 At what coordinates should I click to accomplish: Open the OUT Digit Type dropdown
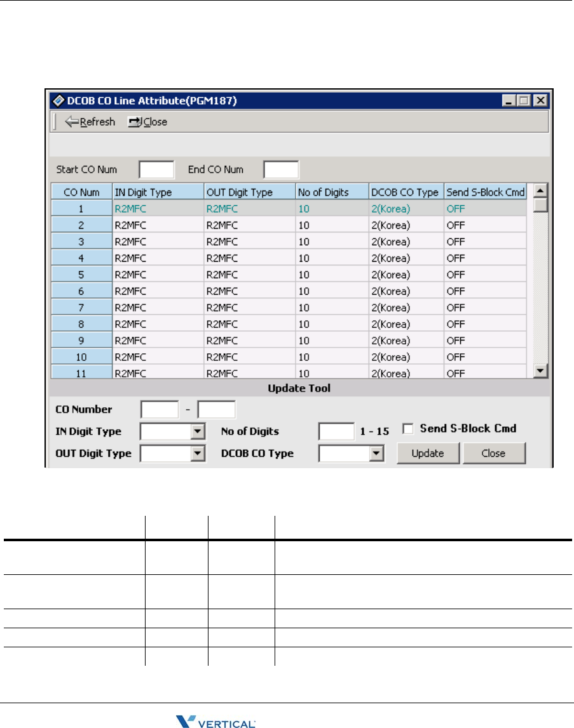coord(197,453)
